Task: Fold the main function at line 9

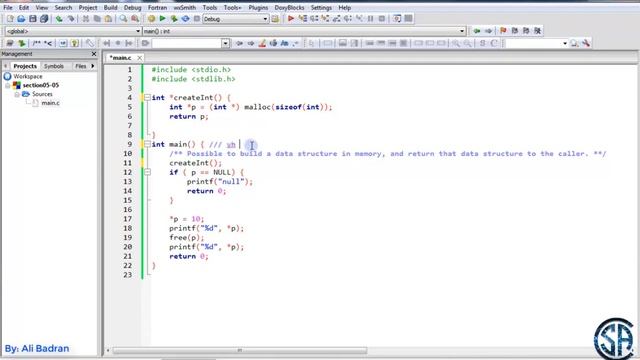Action: click(x=147, y=144)
